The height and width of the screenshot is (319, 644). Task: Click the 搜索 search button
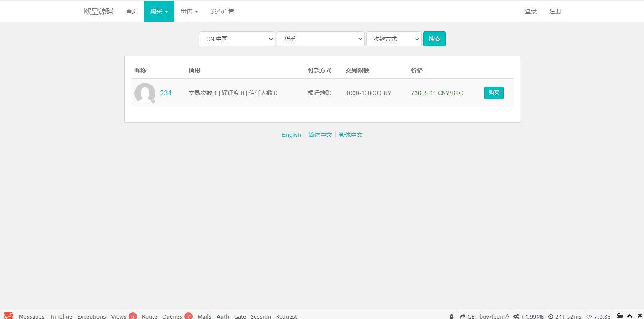coord(434,39)
